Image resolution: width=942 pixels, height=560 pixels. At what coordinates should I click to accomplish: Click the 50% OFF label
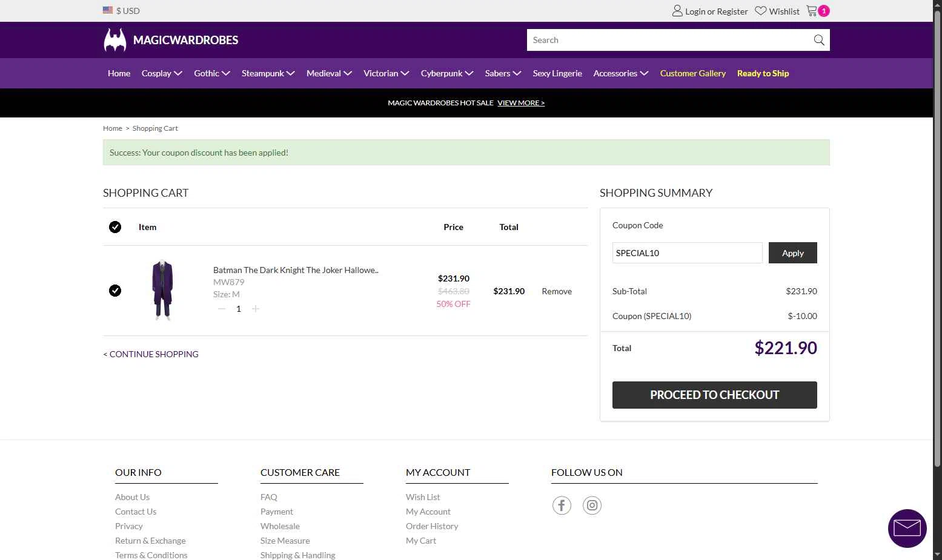click(x=453, y=304)
